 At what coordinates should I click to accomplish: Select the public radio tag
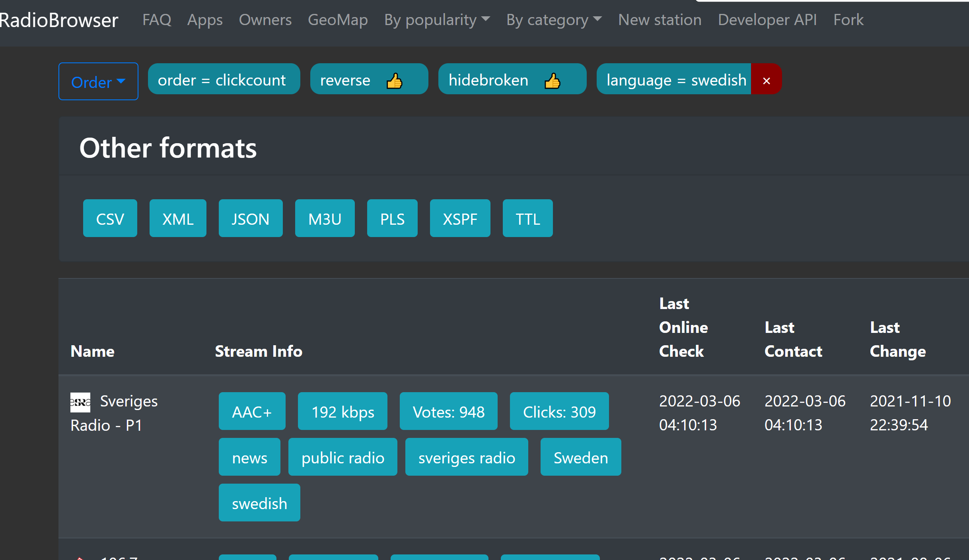pos(342,457)
